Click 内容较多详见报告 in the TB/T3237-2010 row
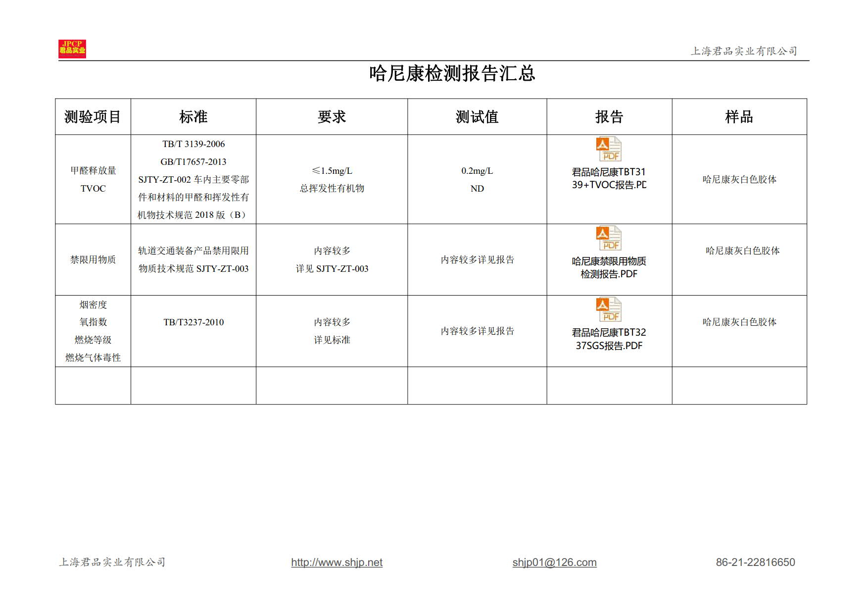This screenshot has height=614, width=868. (x=477, y=331)
